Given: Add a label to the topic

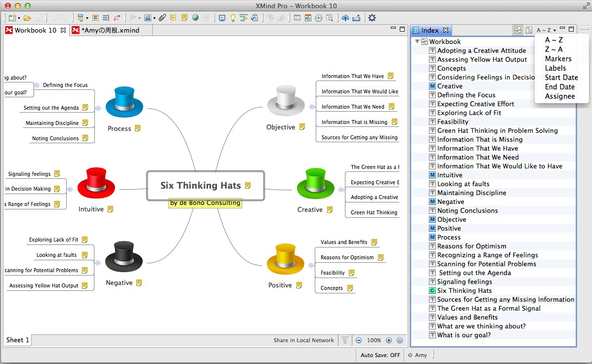Looking at the screenshot, I should (x=173, y=18).
